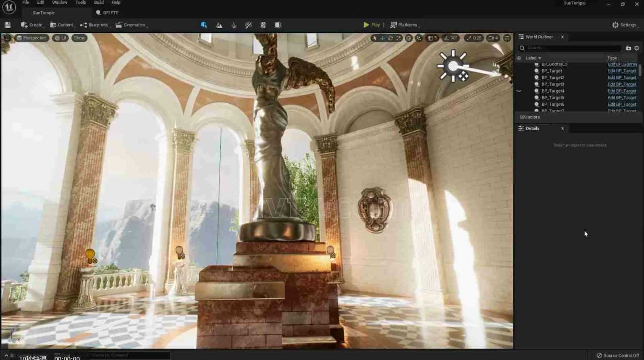Toggle grid snapping value 5

(432, 38)
